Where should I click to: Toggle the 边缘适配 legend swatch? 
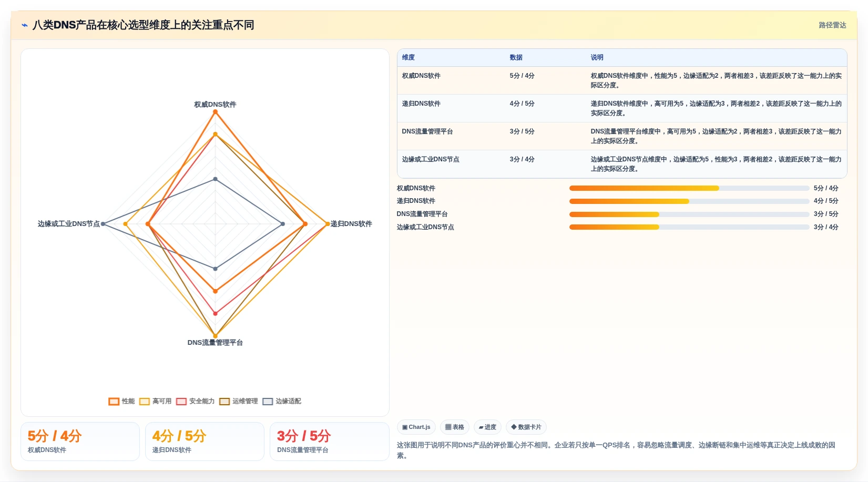click(268, 402)
